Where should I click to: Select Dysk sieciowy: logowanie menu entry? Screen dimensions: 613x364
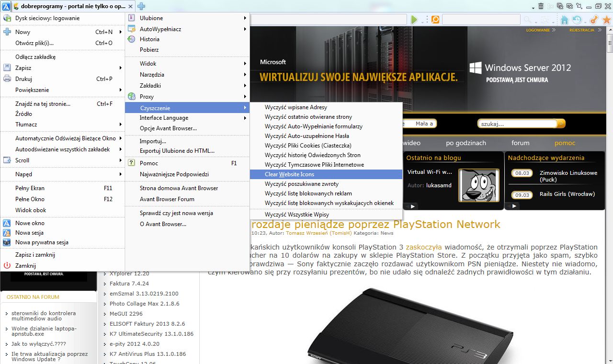62,18
